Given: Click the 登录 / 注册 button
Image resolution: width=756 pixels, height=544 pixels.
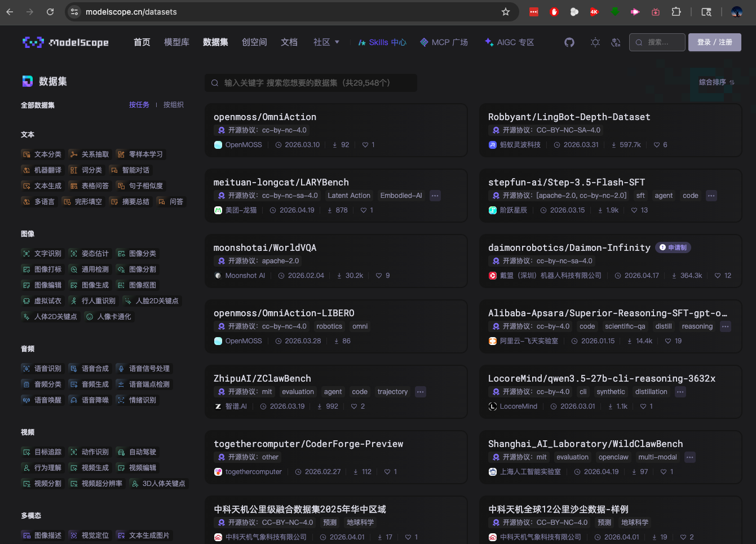Looking at the screenshot, I should [x=715, y=42].
